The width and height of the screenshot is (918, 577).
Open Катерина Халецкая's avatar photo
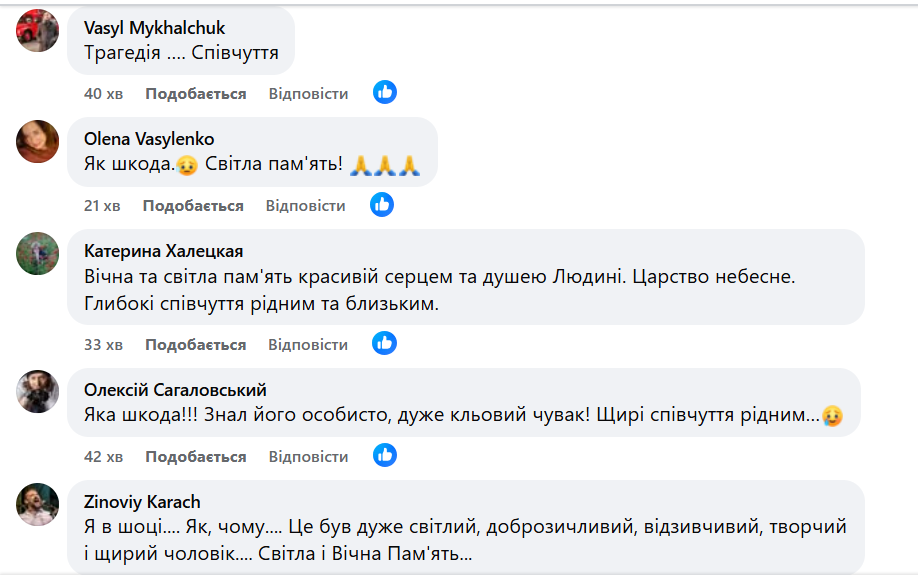38,253
